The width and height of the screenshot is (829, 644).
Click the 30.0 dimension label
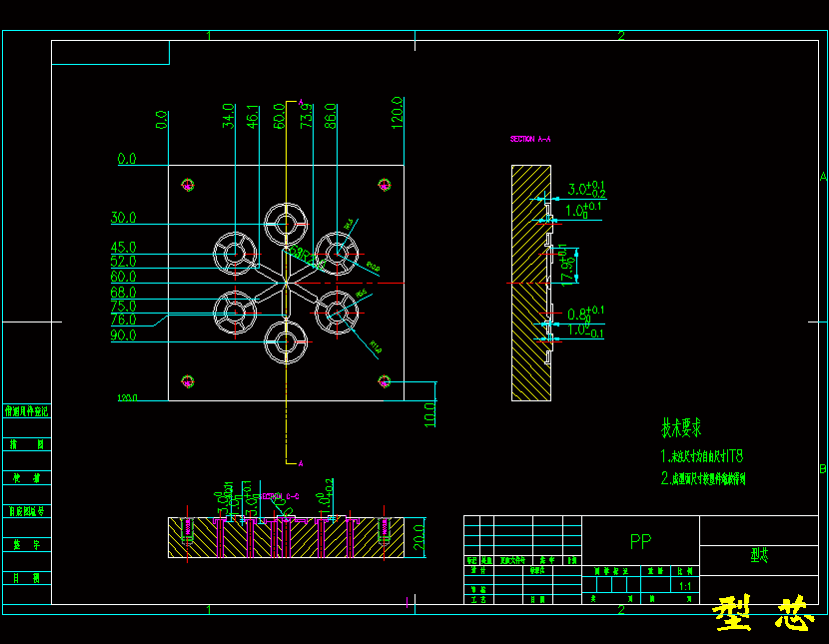(x=123, y=218)
